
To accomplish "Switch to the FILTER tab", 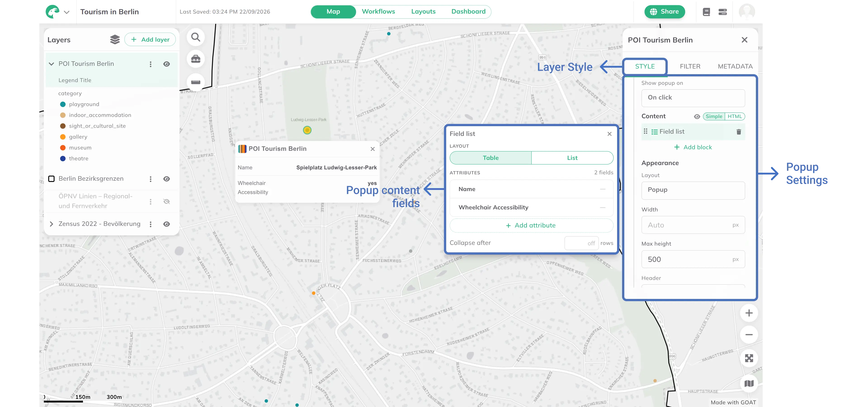I will click(690, 66).
